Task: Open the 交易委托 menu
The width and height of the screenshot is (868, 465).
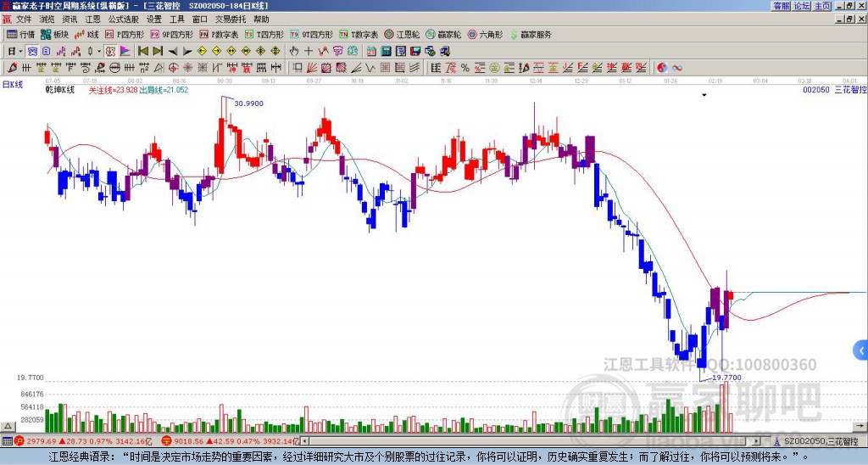Action: [231, 20]
